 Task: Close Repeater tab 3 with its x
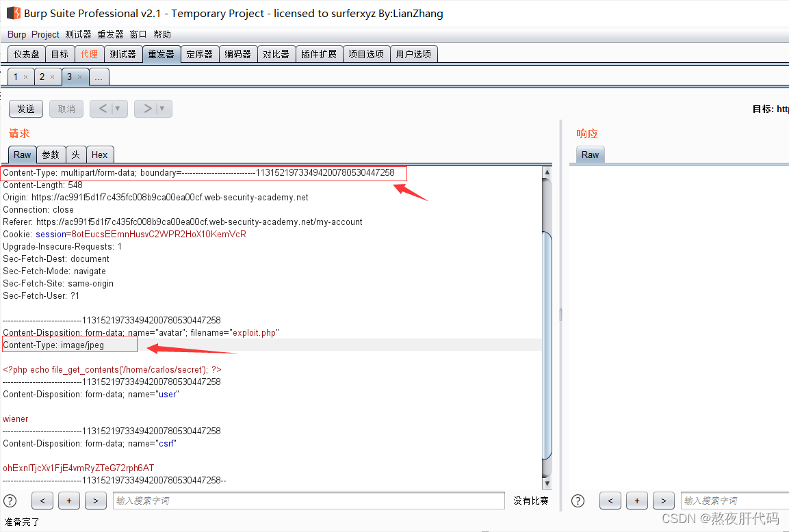[x=79, y=77]
